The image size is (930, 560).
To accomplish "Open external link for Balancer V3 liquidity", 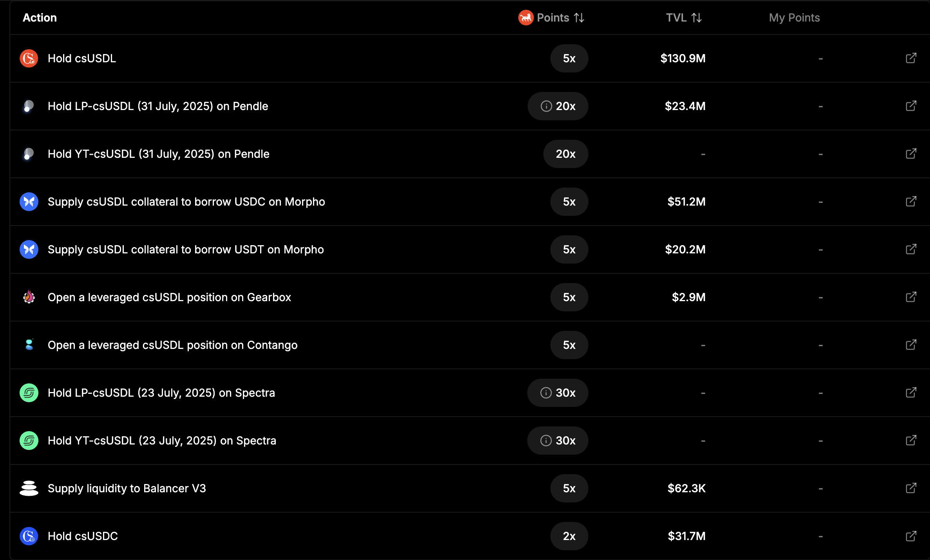I will pos(911,488).
